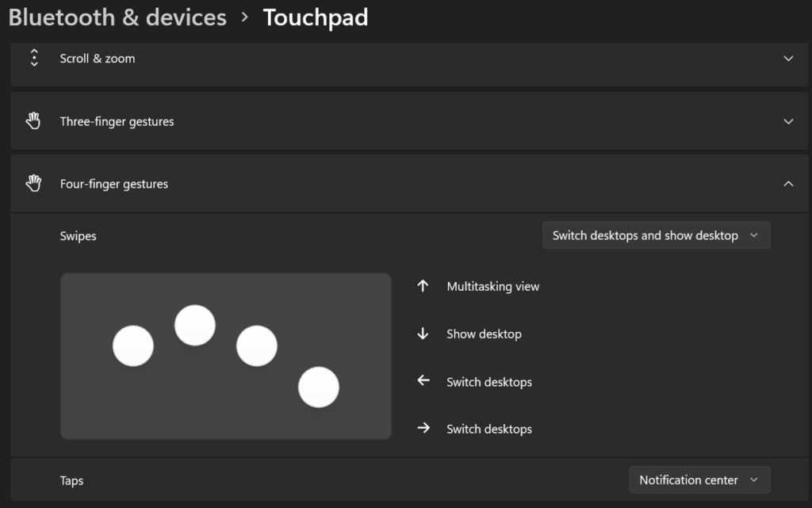Click the Four-finger gestures hand icon
The height and width of the screenshot is (508, 812).
click(x=33, y=183)
